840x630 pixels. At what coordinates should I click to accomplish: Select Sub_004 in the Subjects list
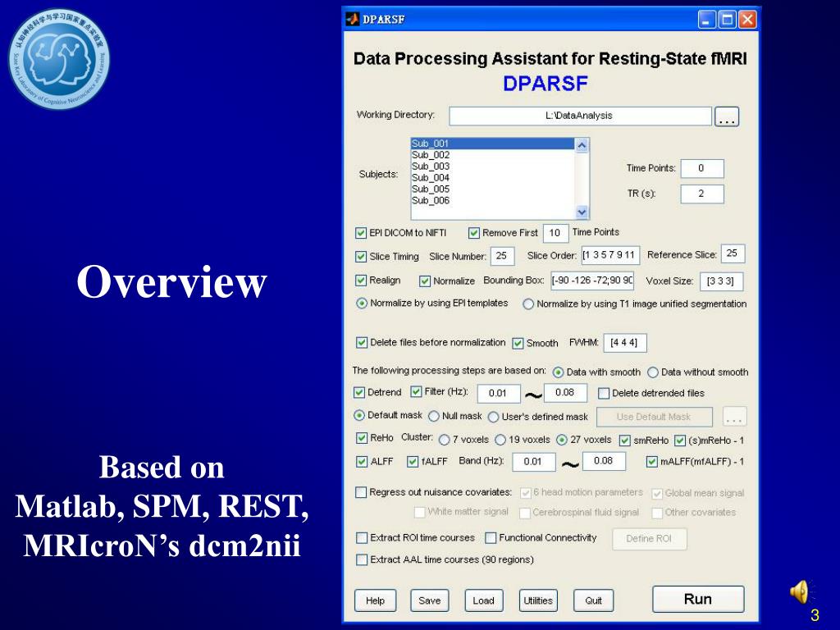click(x=492, y=177)
